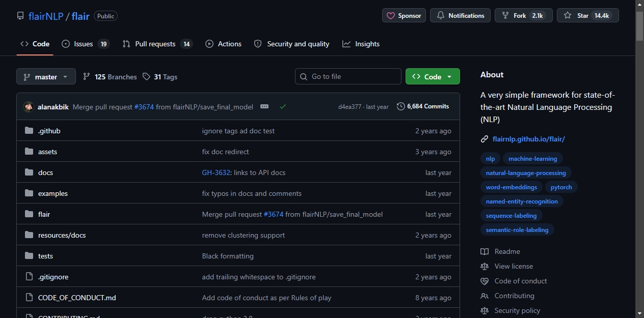Open Security and quality tab

coord(292,44)
